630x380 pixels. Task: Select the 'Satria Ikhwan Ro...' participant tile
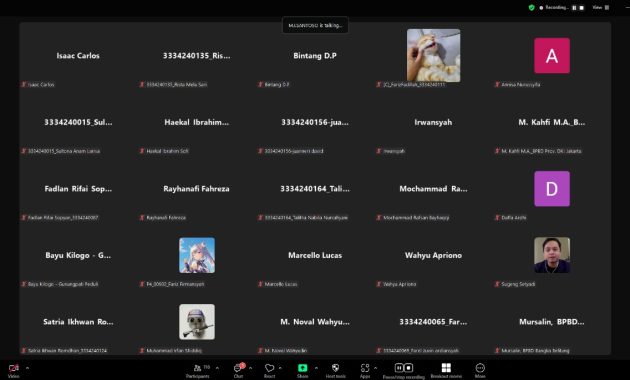pos(78,322)
